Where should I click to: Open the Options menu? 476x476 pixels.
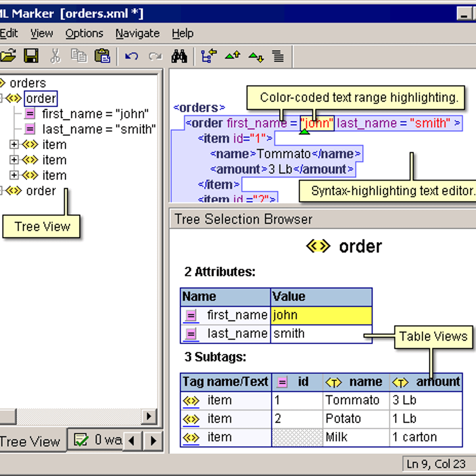[84, 34]
